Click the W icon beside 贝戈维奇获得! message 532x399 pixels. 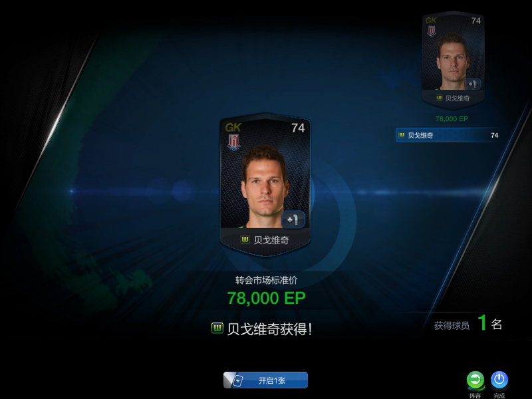(217, 328)
